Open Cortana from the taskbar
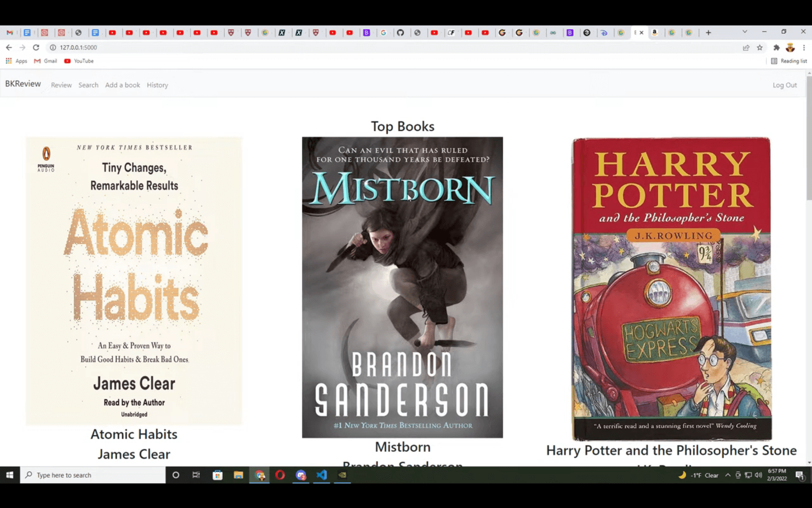The width and height of the screenshot is (812, 508). 176,475
